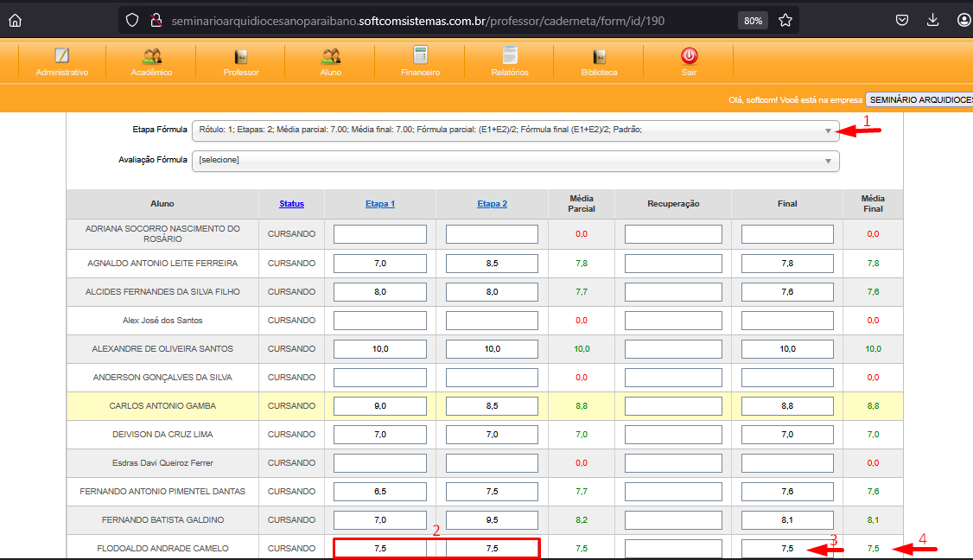Open the Financeiro calculator icon
This screenshot has width=973, height=560.
pos(420,56)
